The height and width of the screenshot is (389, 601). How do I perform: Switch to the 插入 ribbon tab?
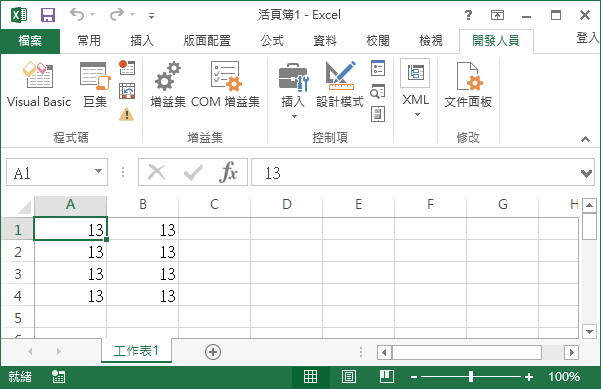(x=142, y=41)
